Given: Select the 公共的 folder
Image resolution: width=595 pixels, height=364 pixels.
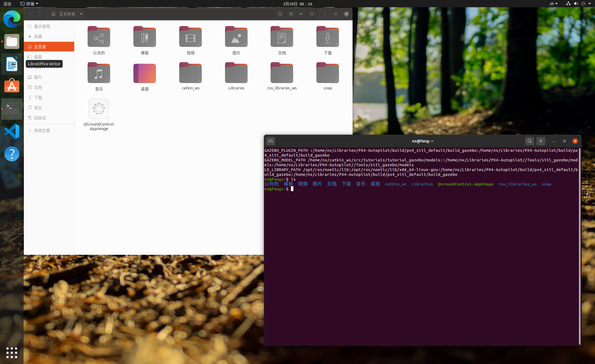Looking at the screenshot, I should pos(99,40).
